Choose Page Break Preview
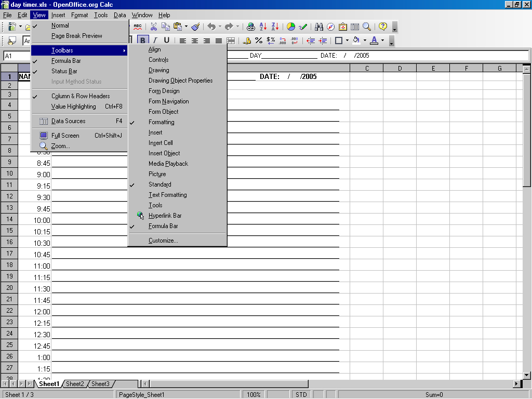Viewport: 532px width, 399px height. (79, 36)
